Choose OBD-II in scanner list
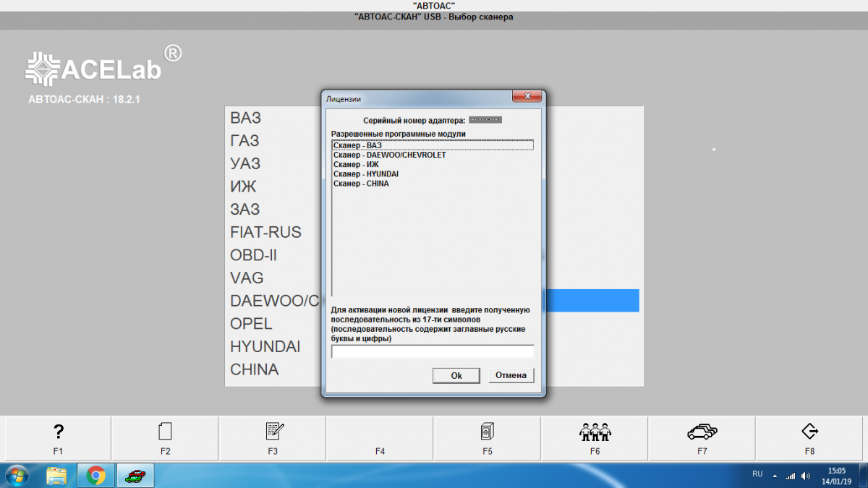868x488 pixels. click(x=253, y=255)
